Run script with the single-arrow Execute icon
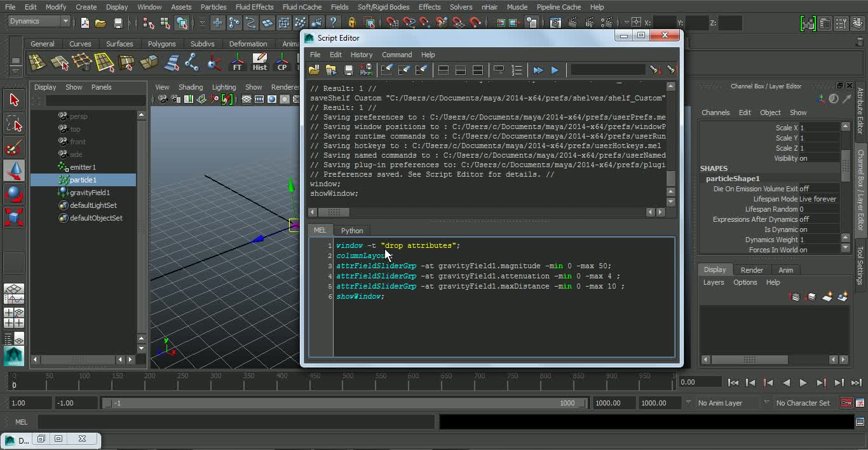The height and width of the screenshot is (450, 868). click(x=555, y=70)
